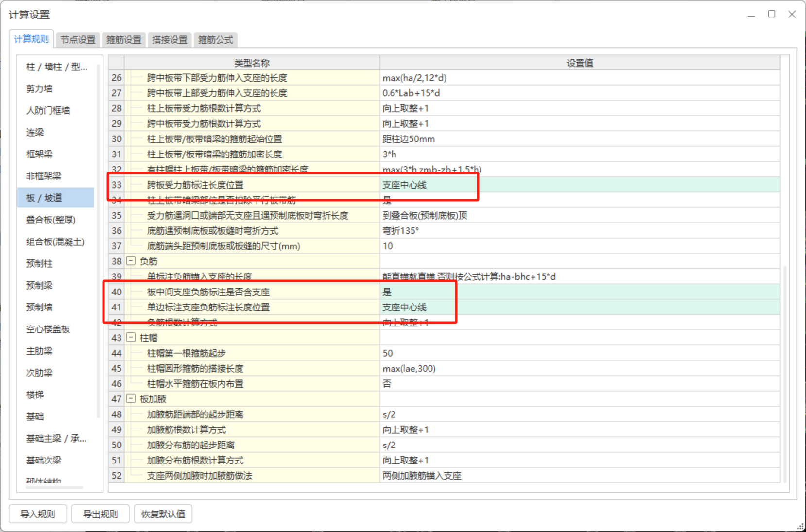
Task: Select 楼梯 in the category list
Action: click(x=56, y=395)
